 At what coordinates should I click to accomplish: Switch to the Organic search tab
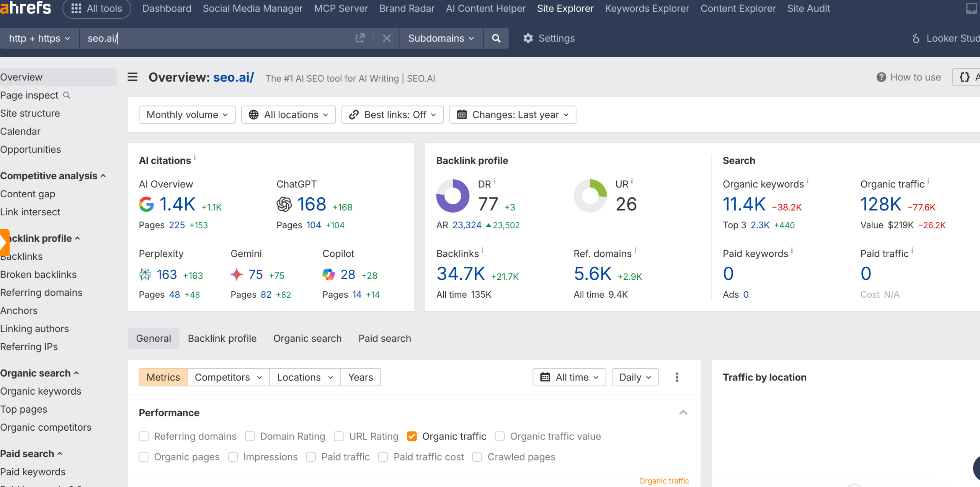pyautogui.click(x=307, y=338)
